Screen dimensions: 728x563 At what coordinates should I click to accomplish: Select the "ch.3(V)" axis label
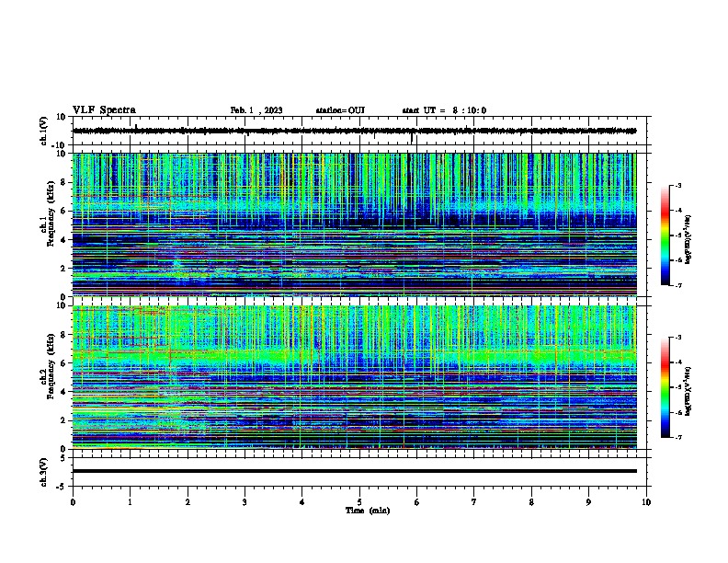tap(43, 472)
